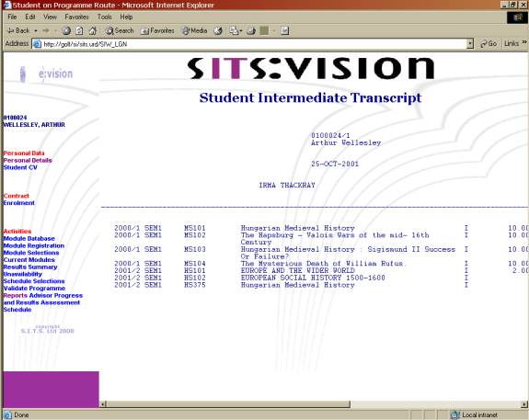Open the Favorites toolbar button
The width and height of the screenshot is (529, 420).
coord(157,30)
